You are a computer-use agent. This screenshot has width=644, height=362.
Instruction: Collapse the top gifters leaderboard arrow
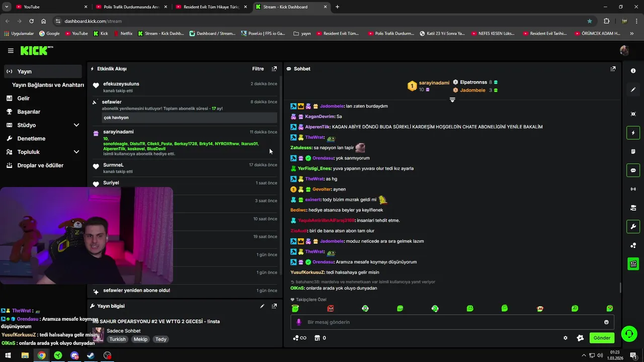pyautogui.click(x=452, y=100)
